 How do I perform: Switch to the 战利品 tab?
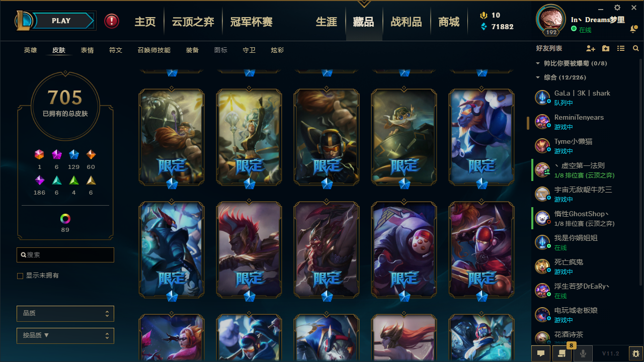click(406, 22)
